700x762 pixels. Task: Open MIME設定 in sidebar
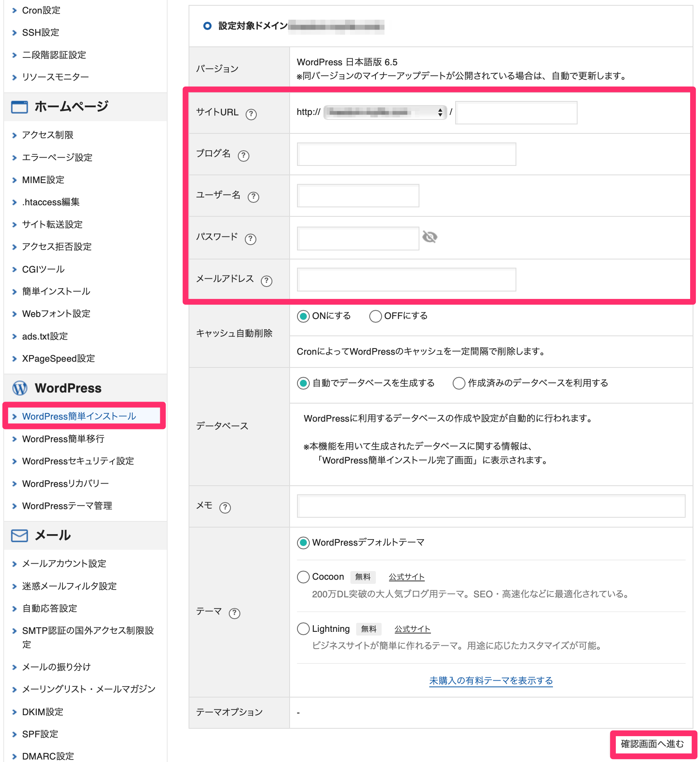tap(43, 180)
